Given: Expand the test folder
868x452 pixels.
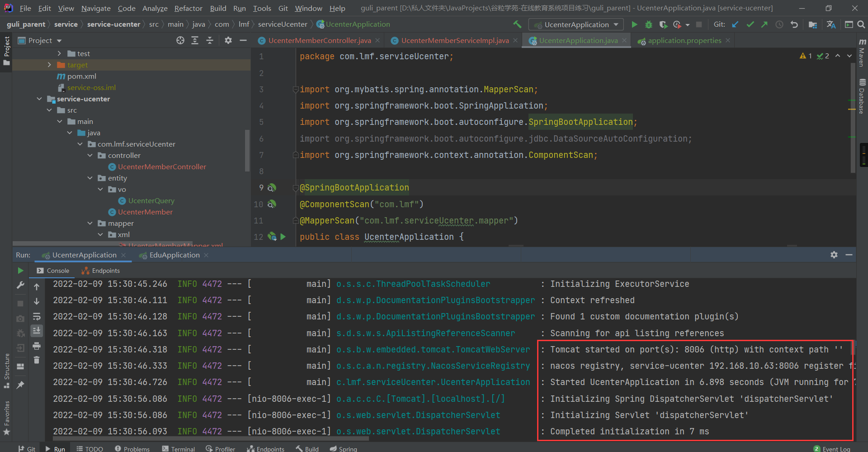Looking at the screenshot, I should coord(59,53).
